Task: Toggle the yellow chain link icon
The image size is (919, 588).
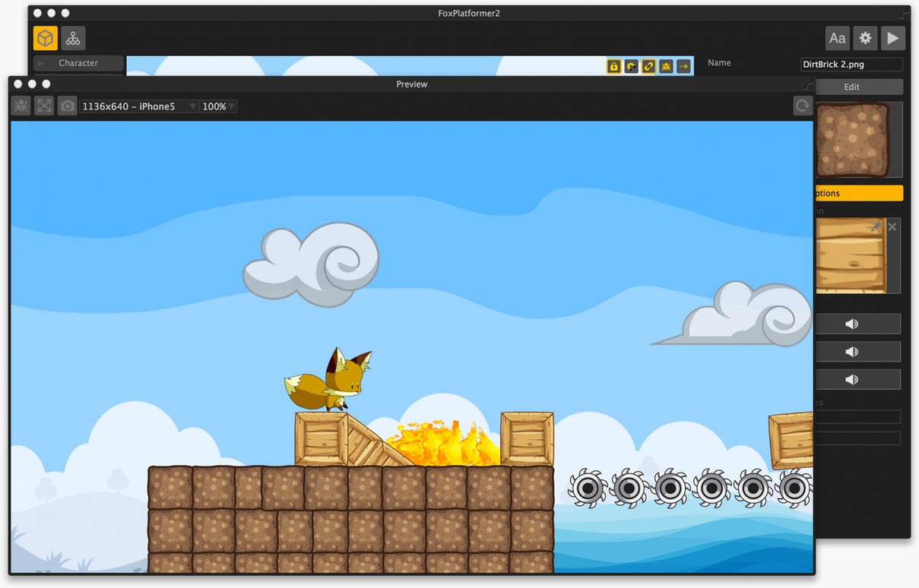Action: point(648,66)
